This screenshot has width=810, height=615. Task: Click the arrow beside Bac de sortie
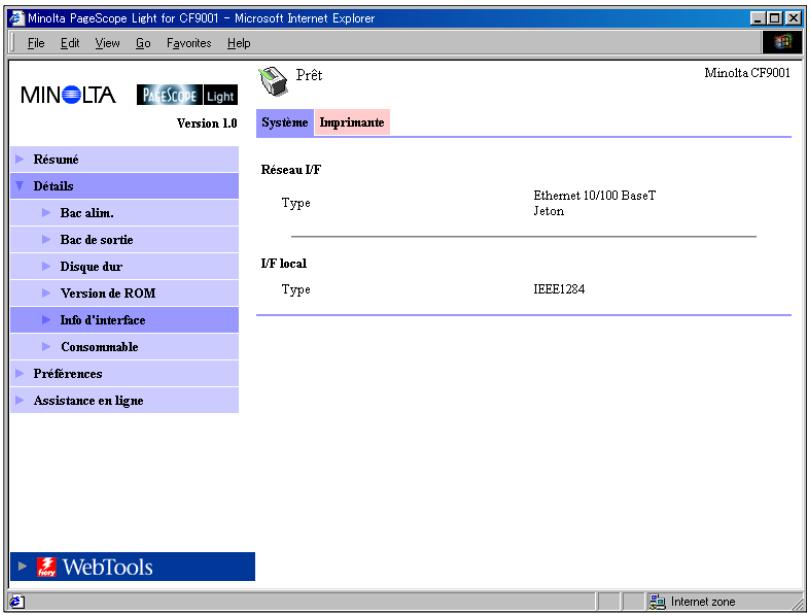tap(46, 240)
